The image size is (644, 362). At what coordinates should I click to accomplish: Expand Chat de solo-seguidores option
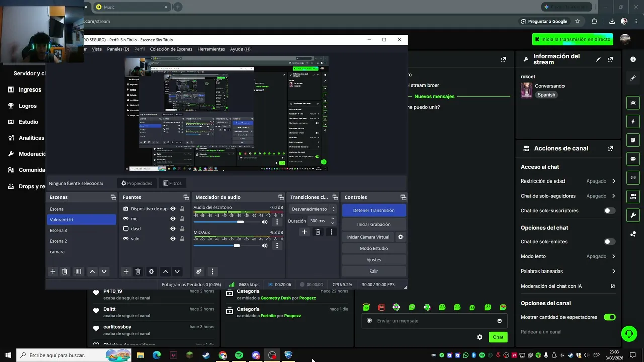point(614,196)
